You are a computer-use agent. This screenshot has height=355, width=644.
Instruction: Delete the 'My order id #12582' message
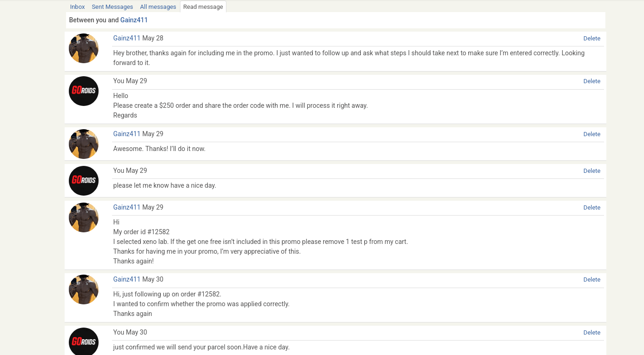coord(592,208)
